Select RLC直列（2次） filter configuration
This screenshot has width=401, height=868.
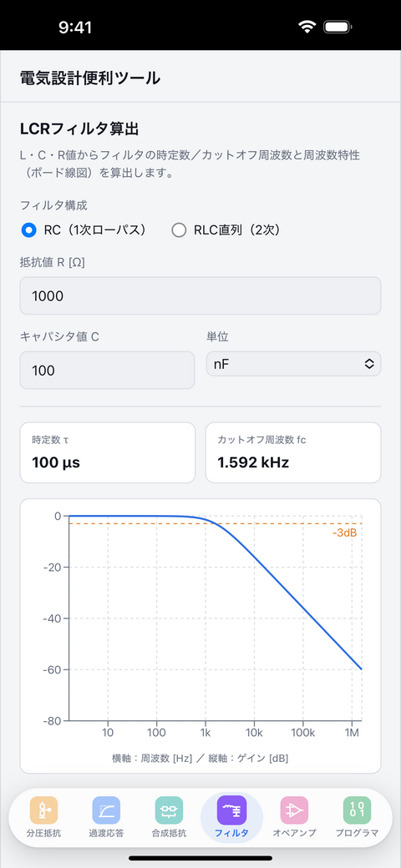pos(226,230)
